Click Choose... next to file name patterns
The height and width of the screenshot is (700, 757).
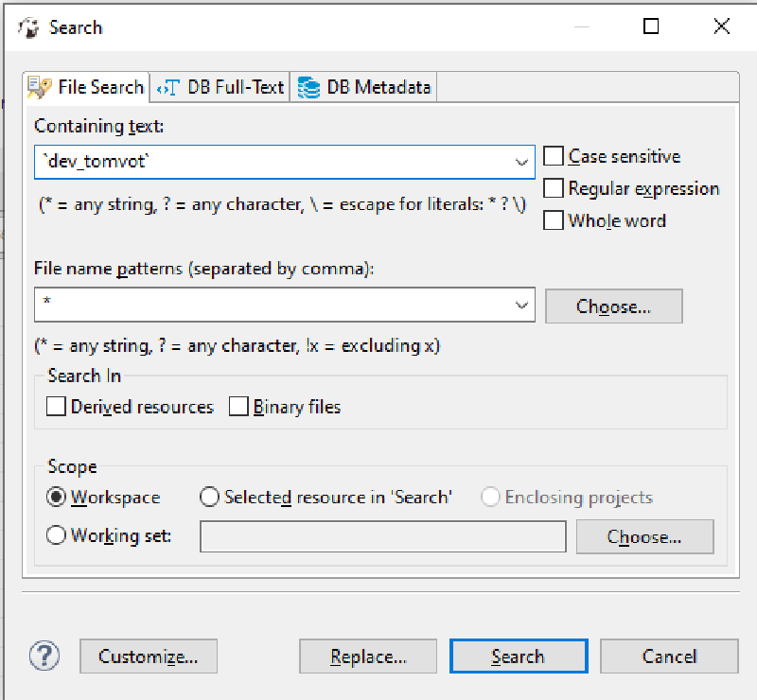pos(613,306)
